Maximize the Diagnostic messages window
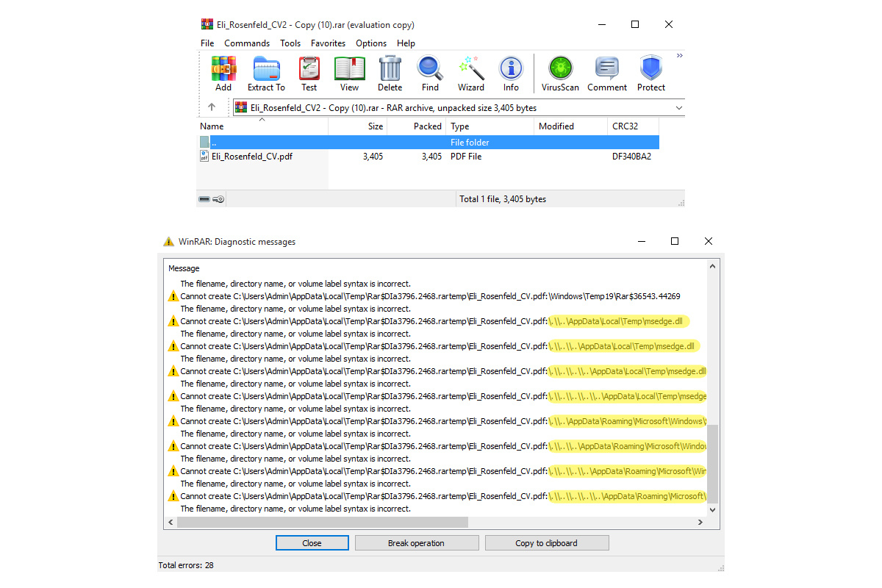This screenshot has height=588, width=882. [675, 241]
